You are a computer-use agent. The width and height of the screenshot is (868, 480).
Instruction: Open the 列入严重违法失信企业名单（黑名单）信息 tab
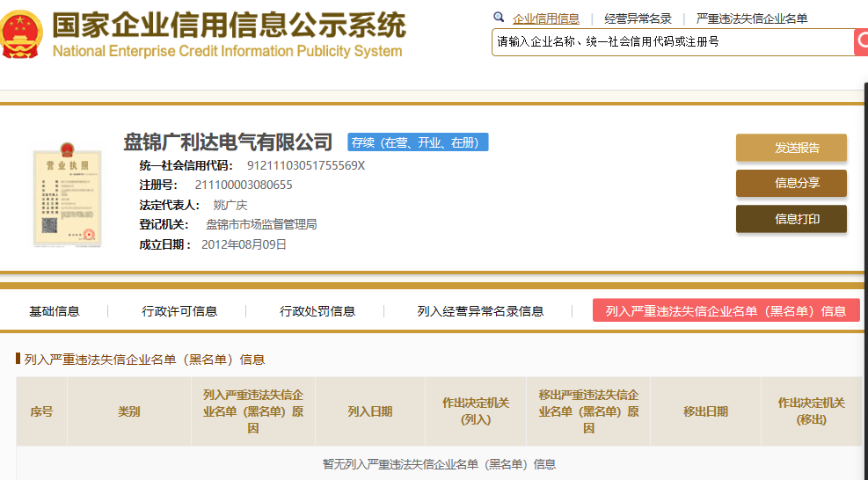(726, 310)
